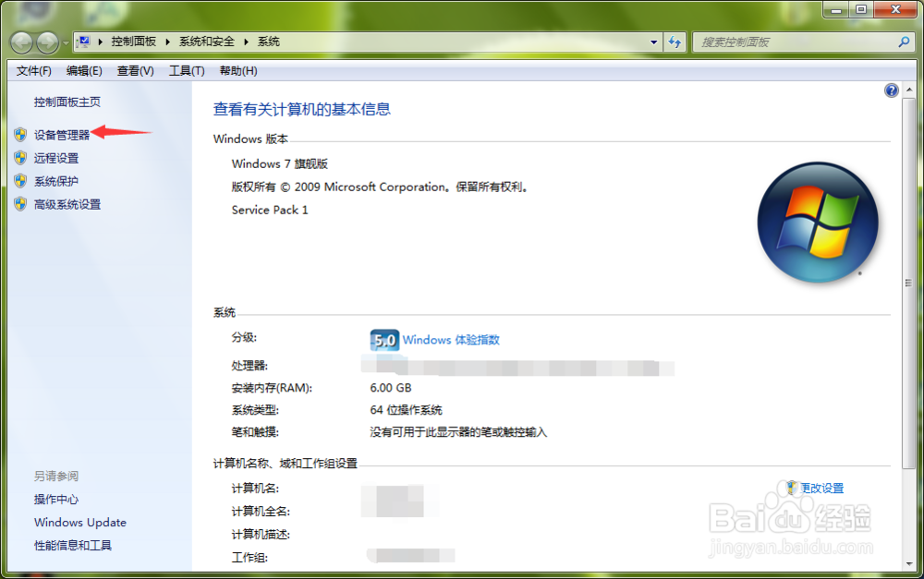Open address bar history dropdown arrow

[x=653, y=42]
